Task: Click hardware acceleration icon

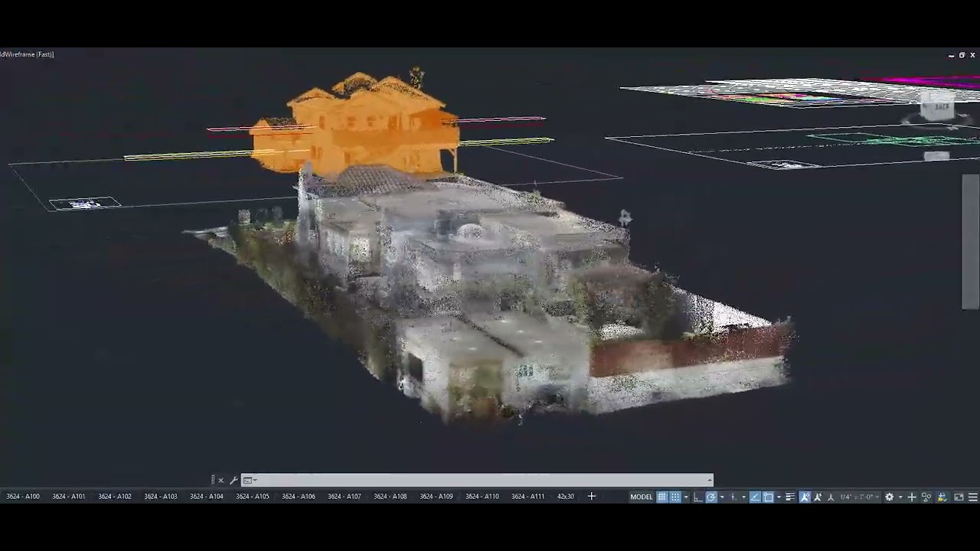Action: click(x=942, y=497)
